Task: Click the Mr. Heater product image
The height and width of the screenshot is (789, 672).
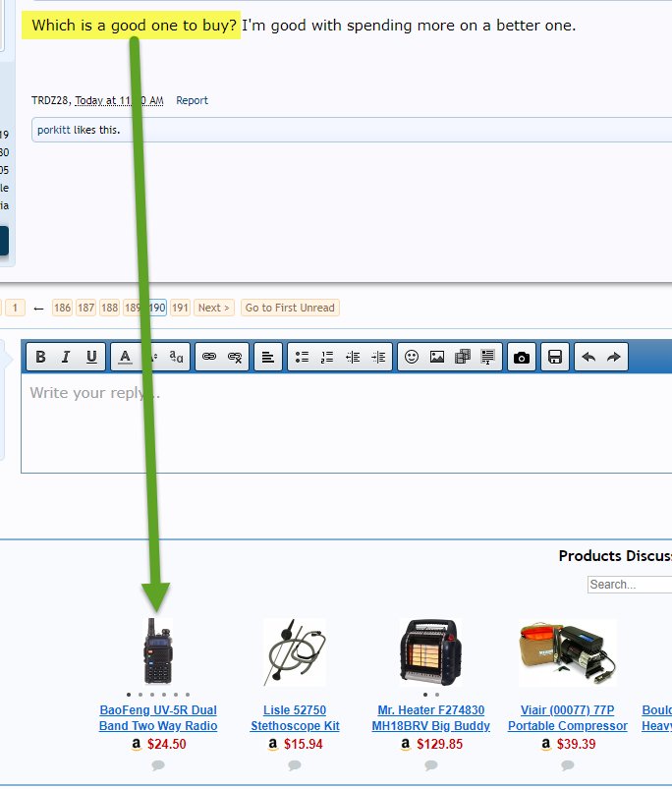Action: pos(430,652)
